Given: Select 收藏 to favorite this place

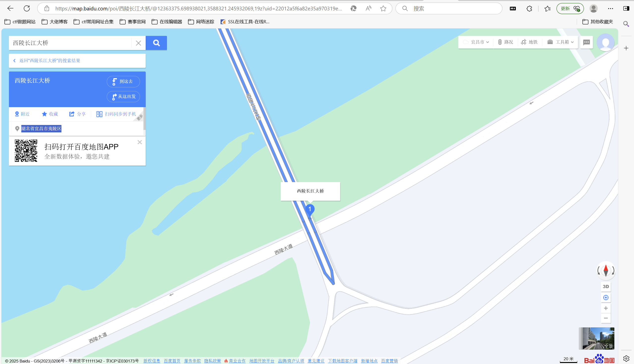Looking at the screenshot, I should 50,114.
